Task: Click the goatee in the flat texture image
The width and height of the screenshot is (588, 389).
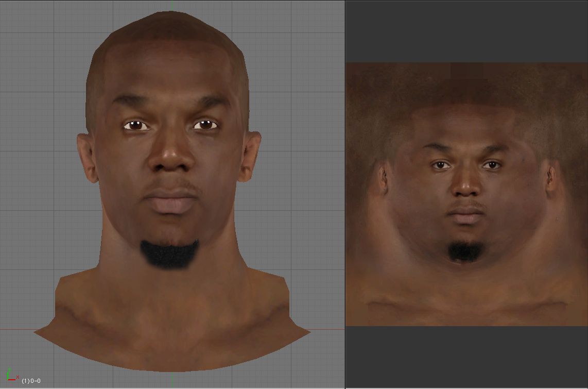Action: 465,251
